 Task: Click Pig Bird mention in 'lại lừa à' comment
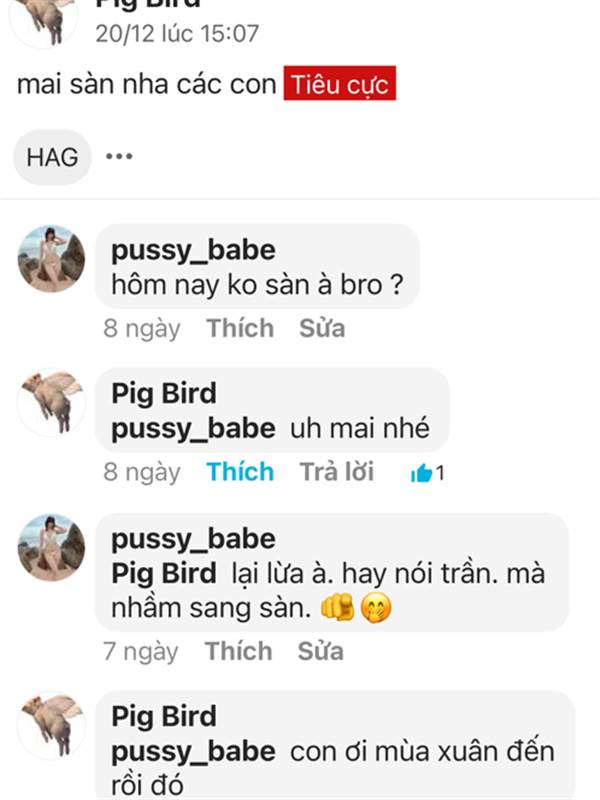pyautogui.click(x=164, y=574)
